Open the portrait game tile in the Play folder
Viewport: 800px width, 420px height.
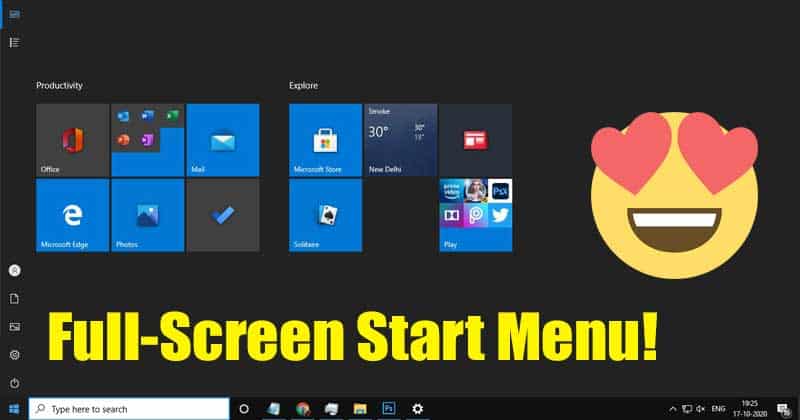tap(476, 191)
